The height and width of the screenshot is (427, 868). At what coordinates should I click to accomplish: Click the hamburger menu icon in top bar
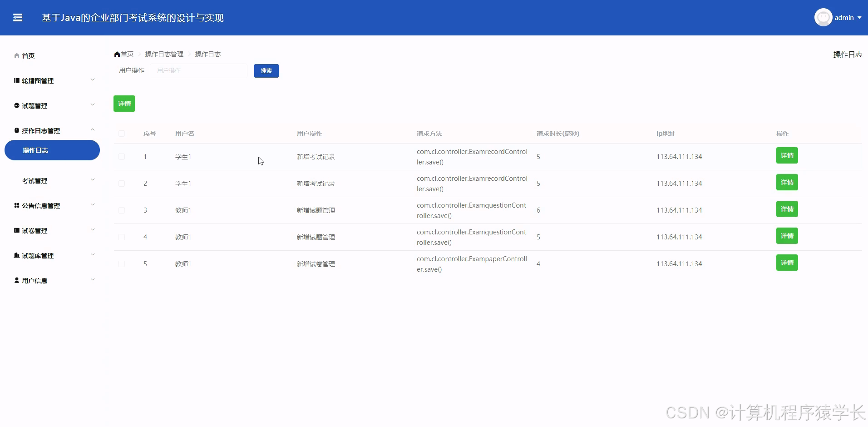pos(18,17)
